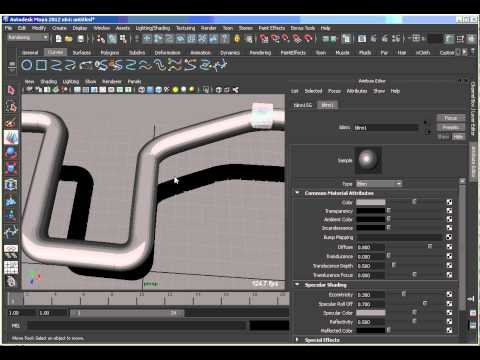The height and width of the screenshot is (360, 480).
Task: Click the Show Manipulator tool icon
Action: 11,216
